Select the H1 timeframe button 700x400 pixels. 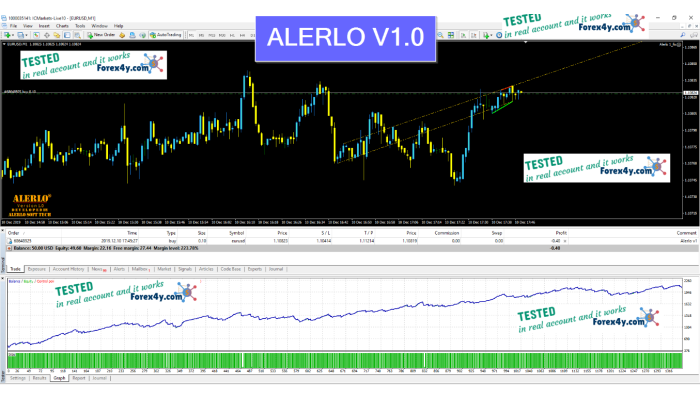(x=232, y=35)
